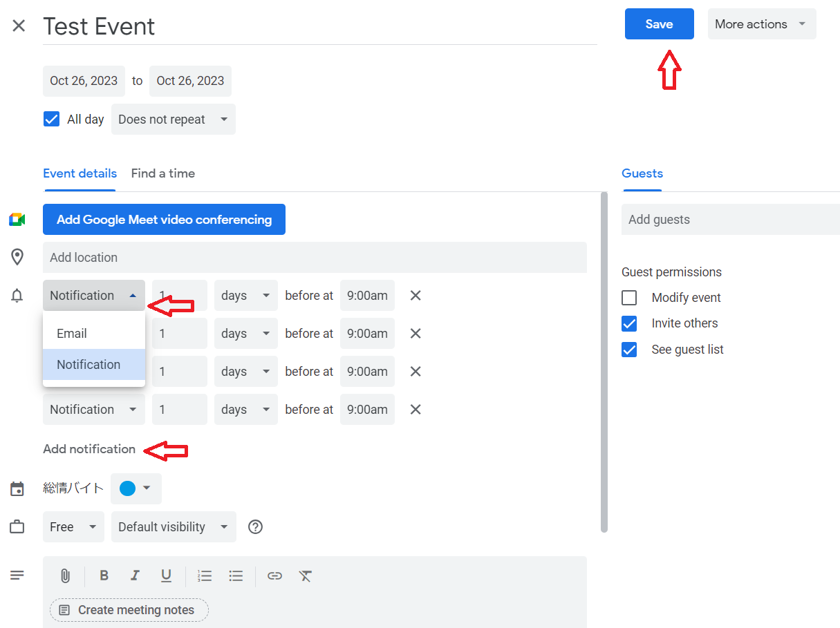Switch to the Find a time tab
Viewport: 840px width, 628px height.
click(163, 173)
